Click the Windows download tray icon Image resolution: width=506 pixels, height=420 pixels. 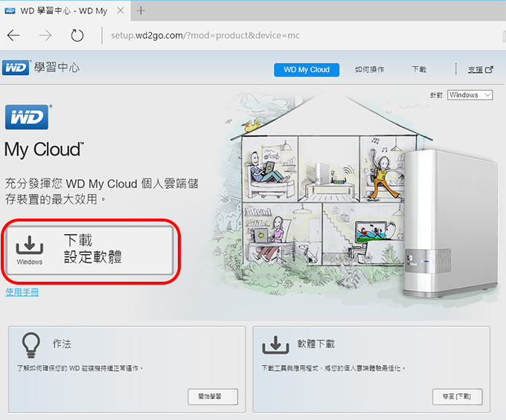[x=29, y=245]
